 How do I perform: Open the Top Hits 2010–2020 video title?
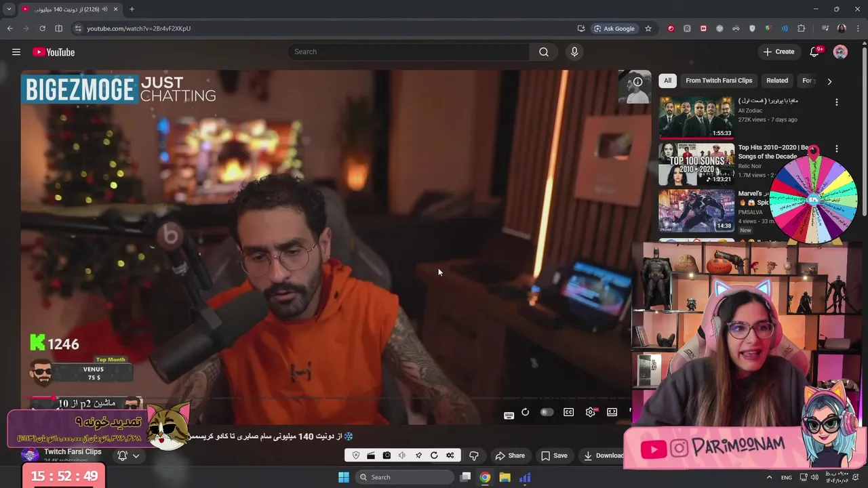coord(774,152)
